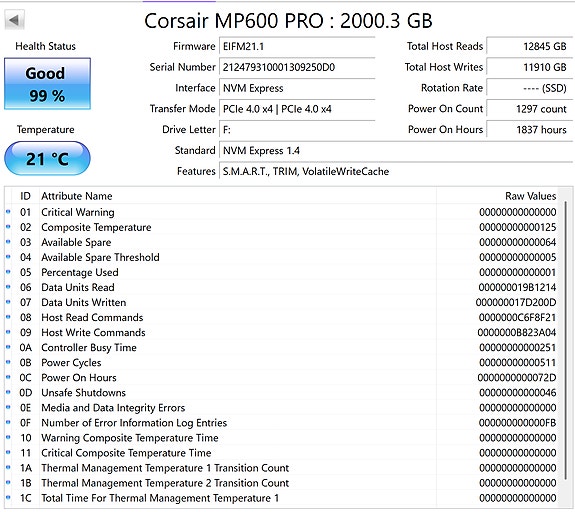Click Rotation Rate value ---- (SSD)
The height and width of the screenshot is (512, 575).
point(529,88)
